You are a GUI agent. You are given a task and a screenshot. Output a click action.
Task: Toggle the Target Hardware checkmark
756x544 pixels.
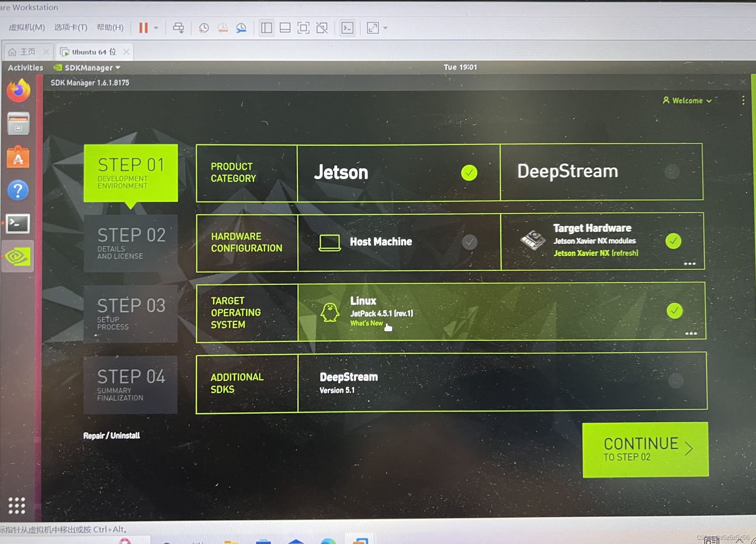673,241
